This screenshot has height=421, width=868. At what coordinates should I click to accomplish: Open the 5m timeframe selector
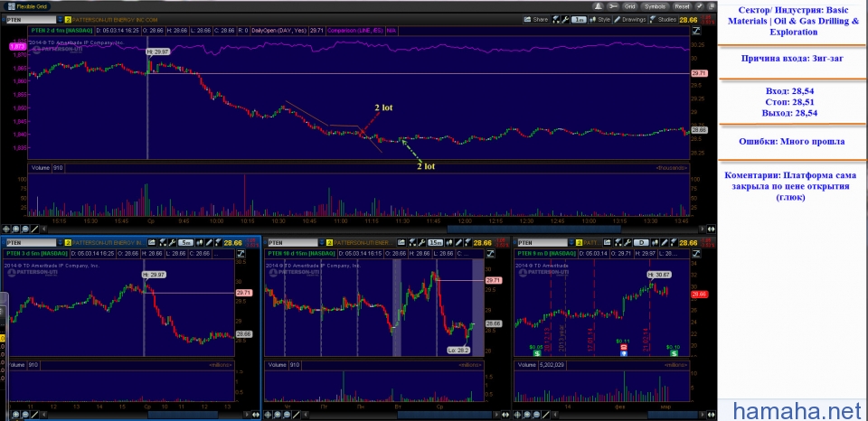point(186,242)
